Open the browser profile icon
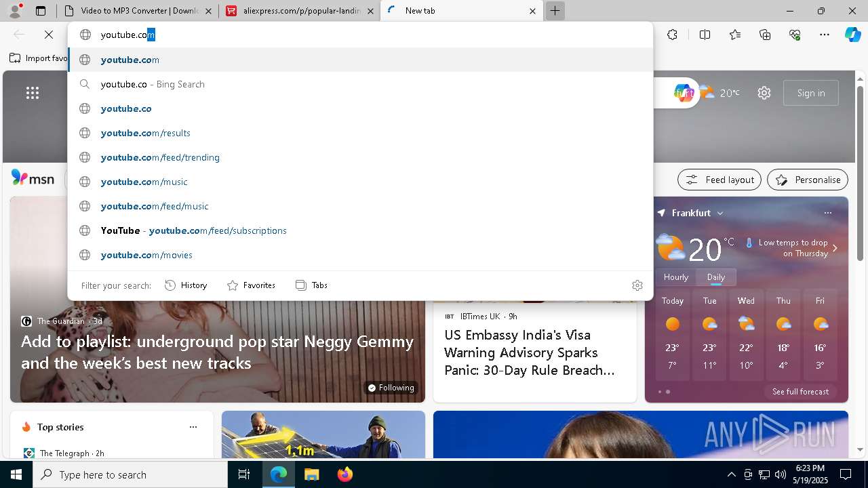The height and width of the screenshot is (488, 868). pyautogui.click(x=15, y=11)
